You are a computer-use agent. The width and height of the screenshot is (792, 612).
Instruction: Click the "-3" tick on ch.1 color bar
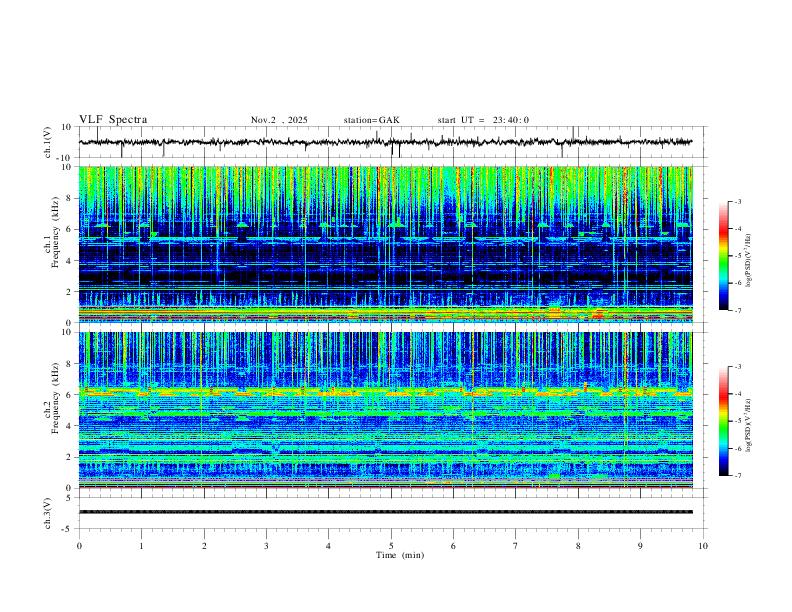(737, 201)
